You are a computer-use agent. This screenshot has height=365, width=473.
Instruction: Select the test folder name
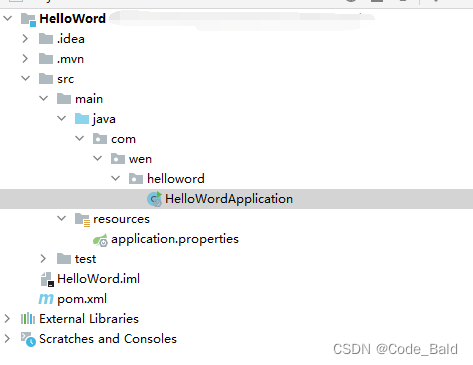click(85, 259)
